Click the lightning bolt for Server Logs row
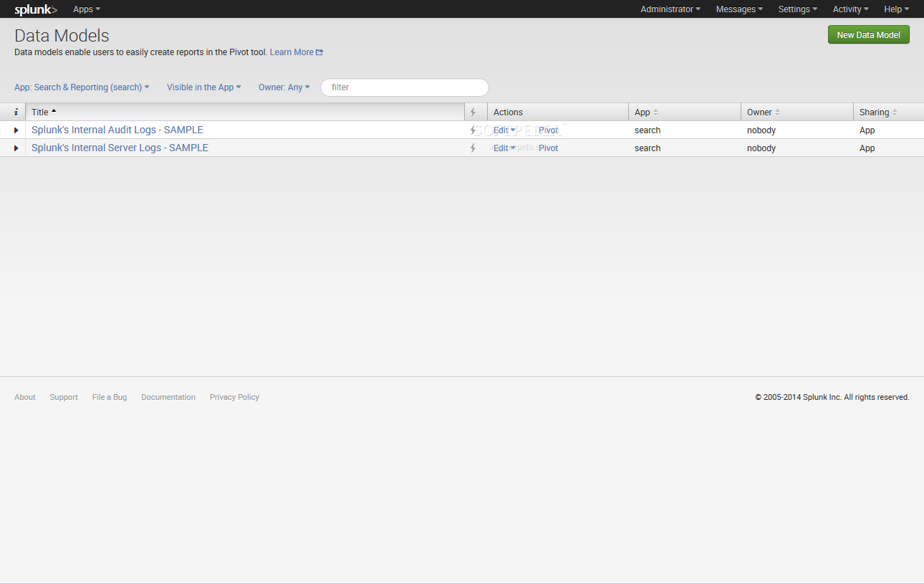Image resolution: width=924 pixels, height=584 pixels. tap(473, 148)
